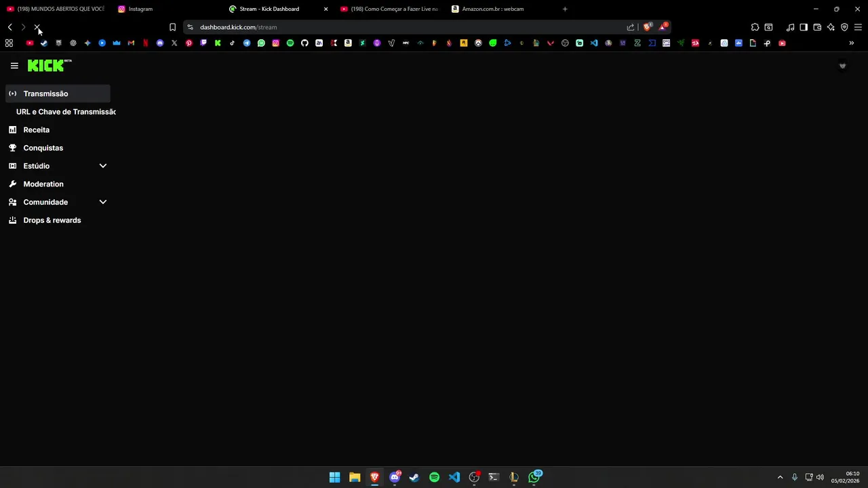Toggle the browser sidebar panel
The height and width of the screenshot is (488, 868).
(804, 27)
